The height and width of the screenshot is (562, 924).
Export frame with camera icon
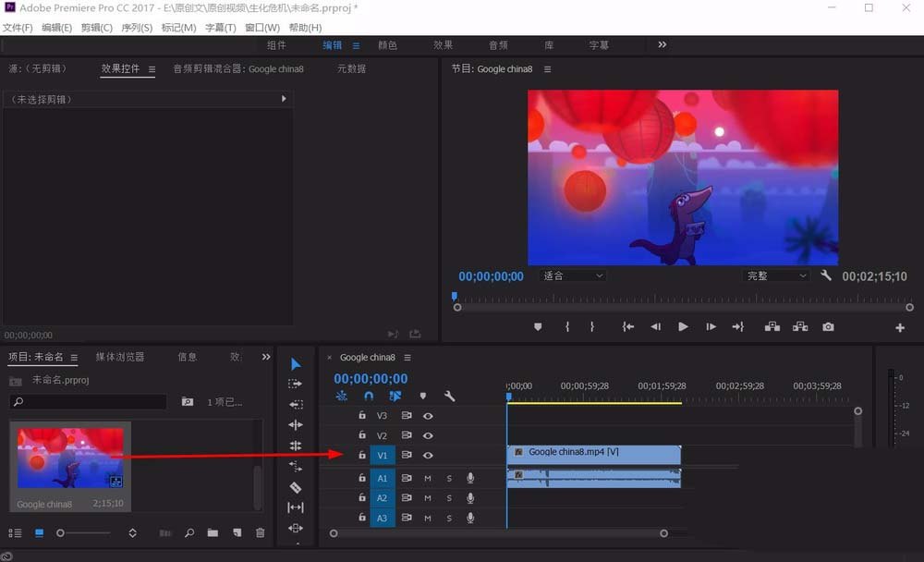pyautogui.click(x=828, y=326)
